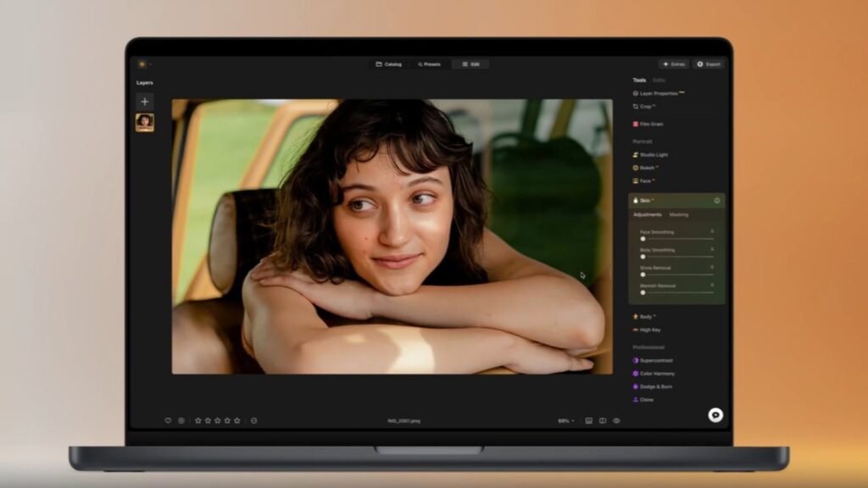The image size is (868, 488).
Task: Toggle Skin tool visibility circle icon
Action: click(x=717, y=200)
